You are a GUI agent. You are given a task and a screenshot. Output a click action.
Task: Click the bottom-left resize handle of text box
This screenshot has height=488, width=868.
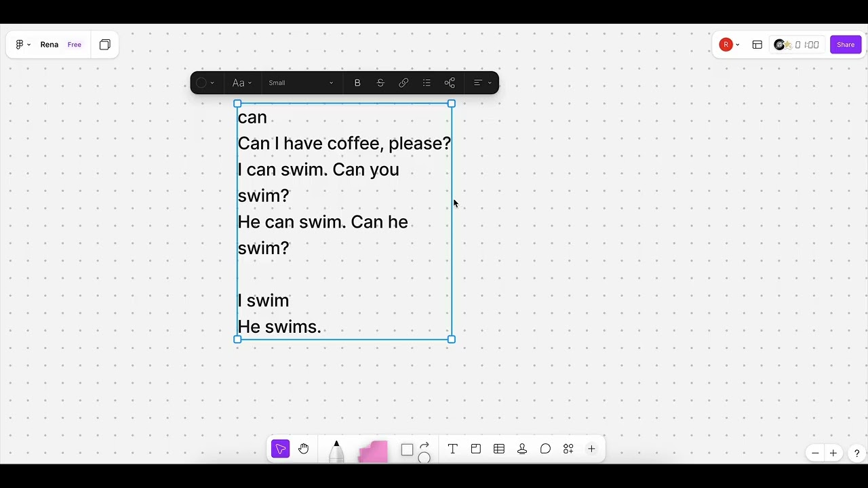click(237, 340)
